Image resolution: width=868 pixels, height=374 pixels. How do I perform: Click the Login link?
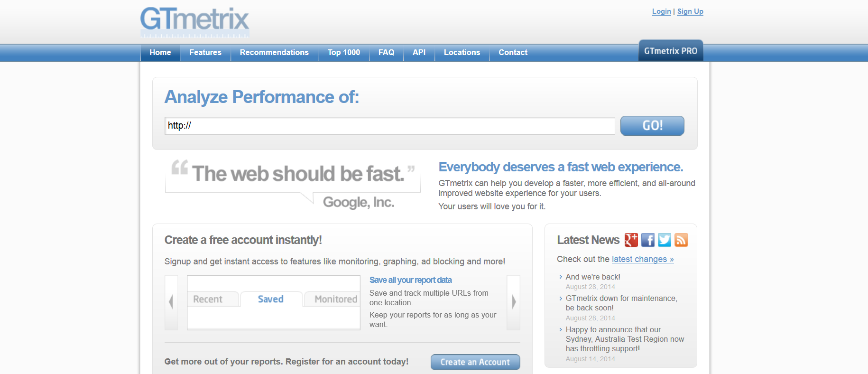(x=662, y=11)
